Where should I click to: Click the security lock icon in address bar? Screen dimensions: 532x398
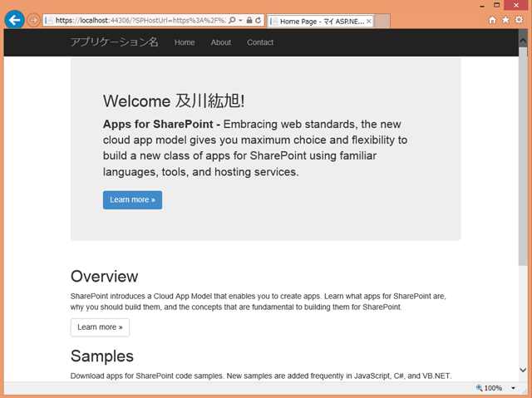coord(249,20)
